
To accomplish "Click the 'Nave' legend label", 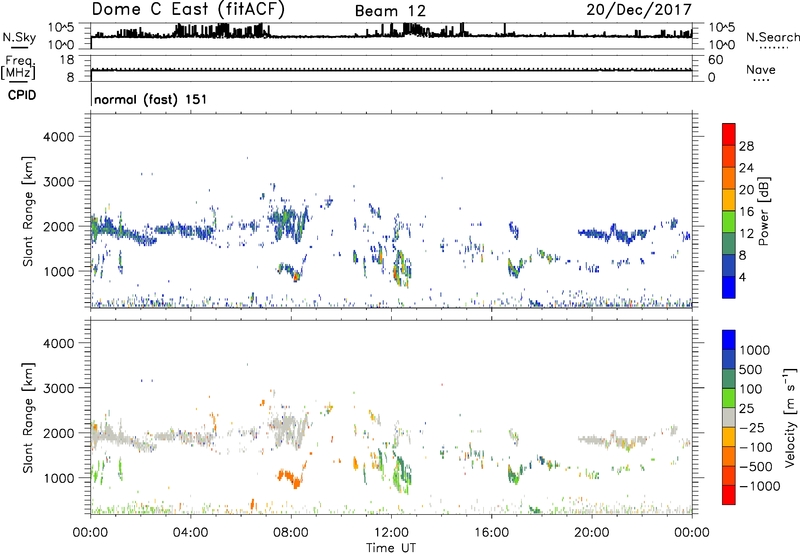I will 761,69.
